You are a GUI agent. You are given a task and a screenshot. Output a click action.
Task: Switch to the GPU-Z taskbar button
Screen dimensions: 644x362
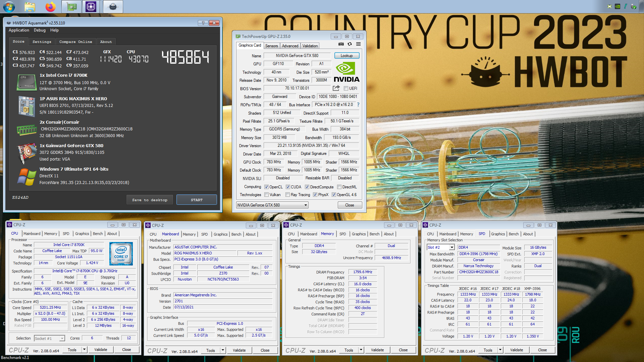pos(71,6)
